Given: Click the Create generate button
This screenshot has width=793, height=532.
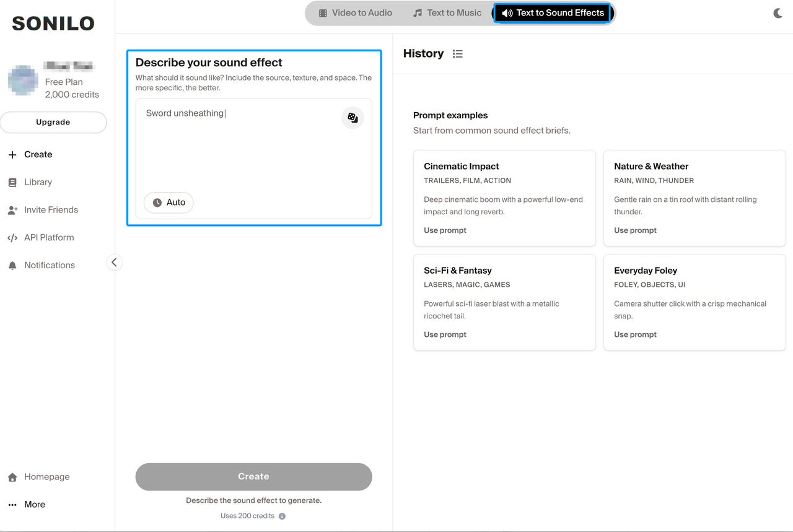Looking at the screenshot, I should click(x=254, y=477).
